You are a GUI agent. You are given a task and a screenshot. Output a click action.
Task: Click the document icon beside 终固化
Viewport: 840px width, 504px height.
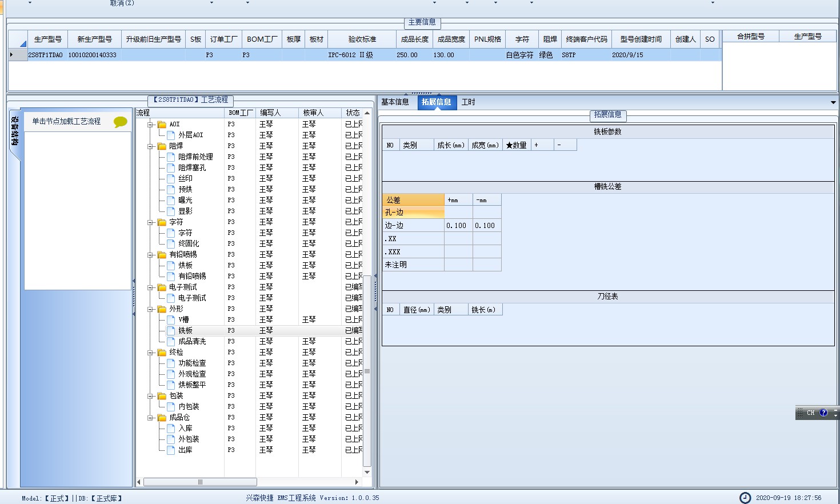(171, 243)
